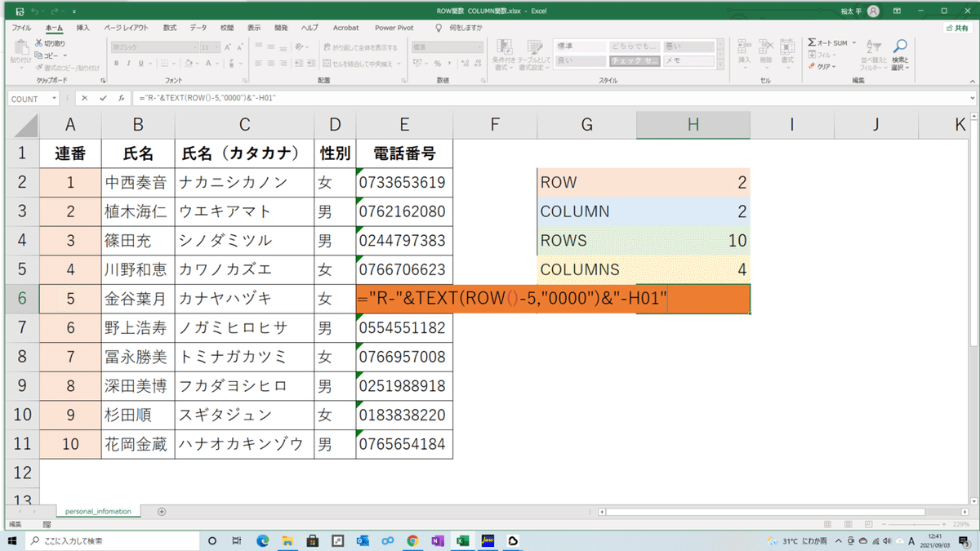The width and height of the screenshot is (980, 551).
Task: Click the save icon in quick access toolbar
Action: tap(19, 11)
